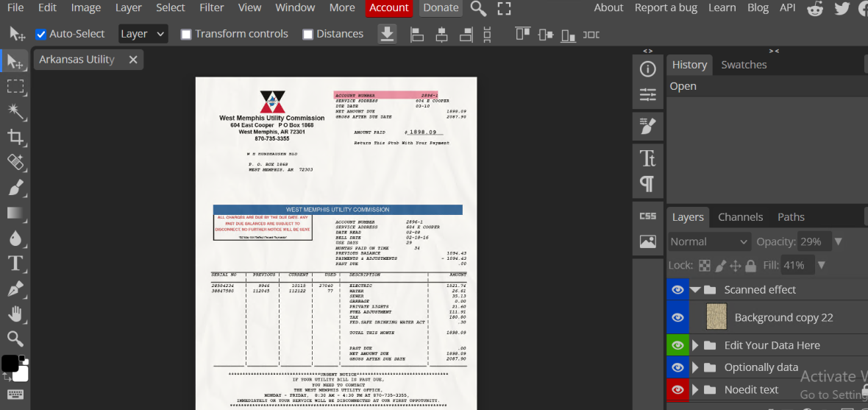Select the Magic Wand tool

tap(15, 111)
